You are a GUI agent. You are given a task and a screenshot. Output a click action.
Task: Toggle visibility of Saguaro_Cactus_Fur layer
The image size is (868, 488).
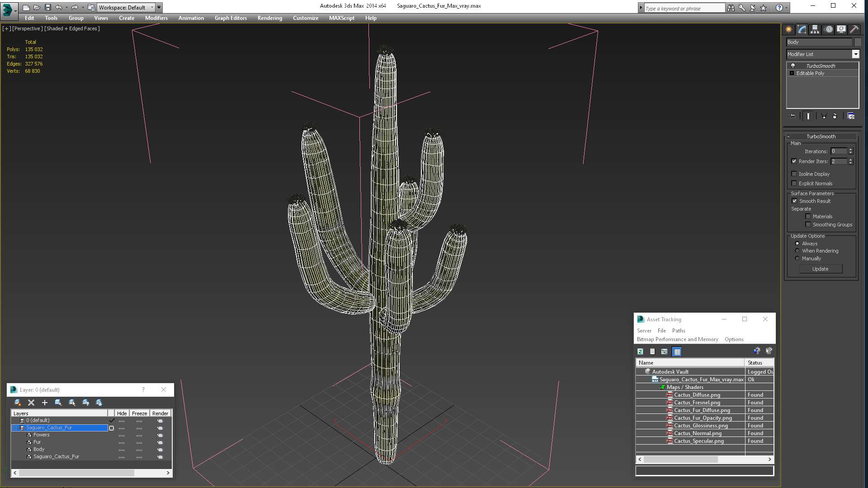(x=121, y=428)
